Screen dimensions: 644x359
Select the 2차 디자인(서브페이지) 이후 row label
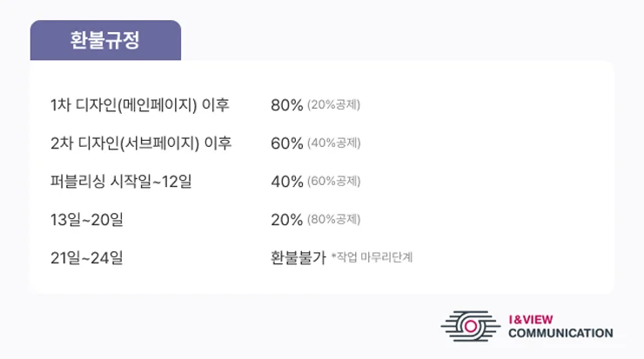(x=141, y=143)
